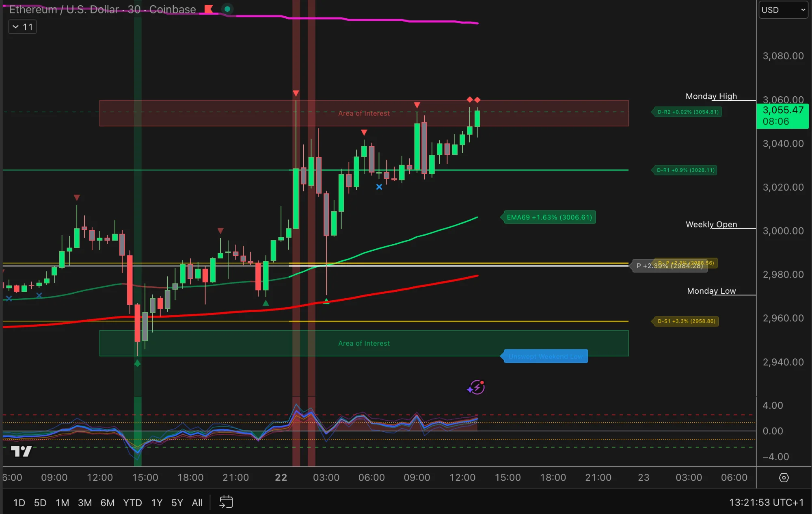This screenshot has width=812, height=514.
Task: Click the green diamond marker below the green zone
Action: [137, 363]
